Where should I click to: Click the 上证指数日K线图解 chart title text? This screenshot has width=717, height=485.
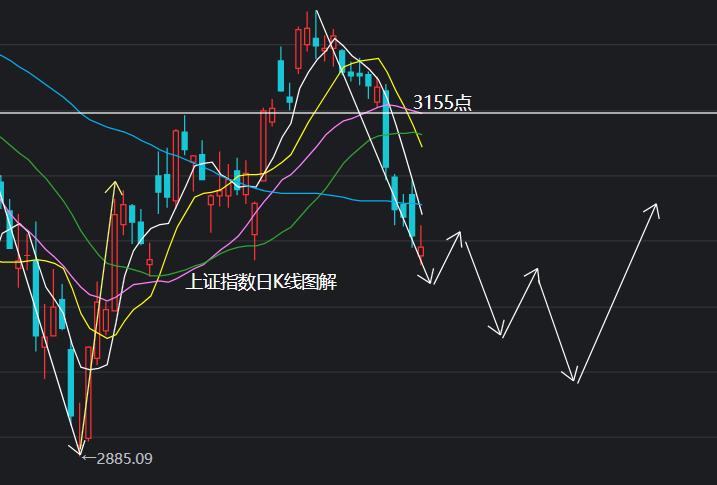[262, 282]
